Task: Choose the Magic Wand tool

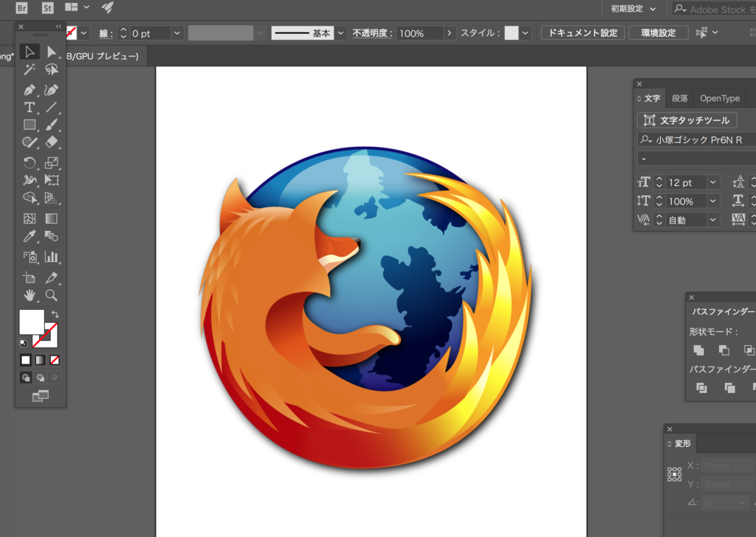Action: pyautogui.click(x=30, y=70)
